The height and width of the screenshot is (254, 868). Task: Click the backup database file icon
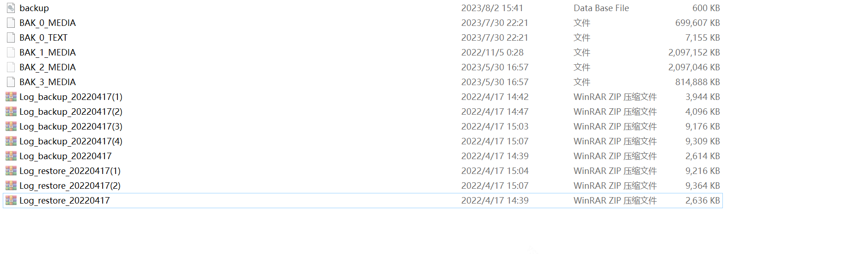coord(11,8)
